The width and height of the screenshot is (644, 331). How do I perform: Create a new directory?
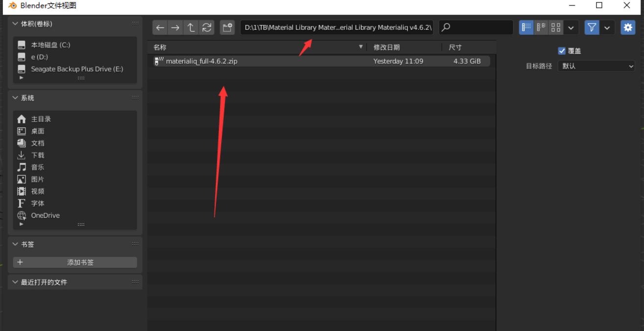(227, 27)
